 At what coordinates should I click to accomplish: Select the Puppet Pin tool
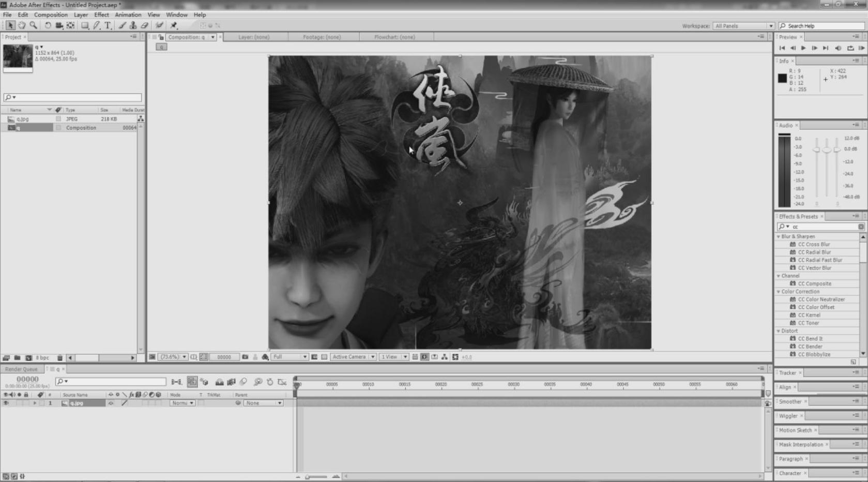click(x=174, y=25)
